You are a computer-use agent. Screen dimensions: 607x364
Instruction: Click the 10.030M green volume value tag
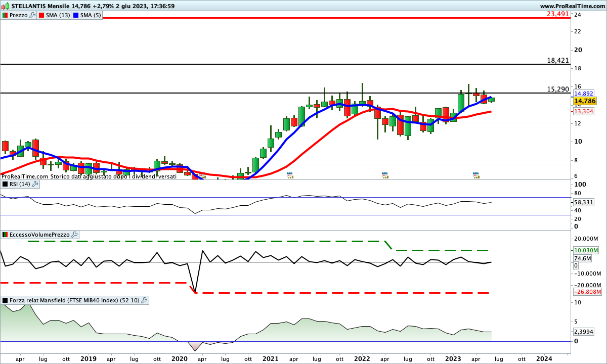pyautogui.click(x=587, y=250)
